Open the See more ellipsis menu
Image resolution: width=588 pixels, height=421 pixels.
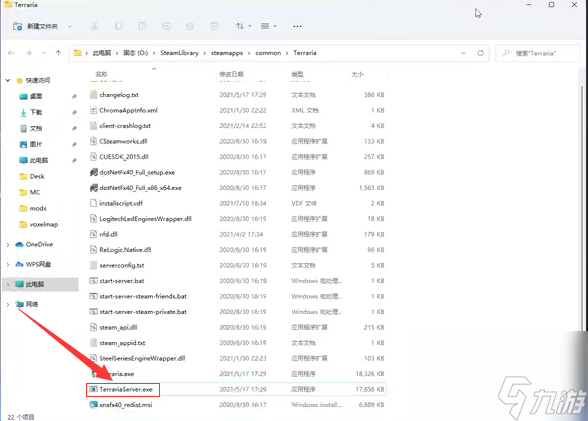pyautogui.click(x=297, y=26)
